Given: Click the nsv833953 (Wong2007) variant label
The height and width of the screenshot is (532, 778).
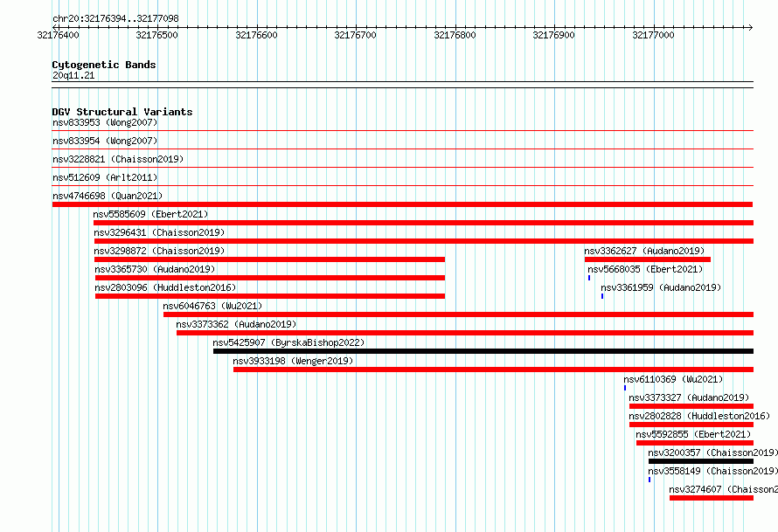Looking at the screenshot, I should pos(105,122).
